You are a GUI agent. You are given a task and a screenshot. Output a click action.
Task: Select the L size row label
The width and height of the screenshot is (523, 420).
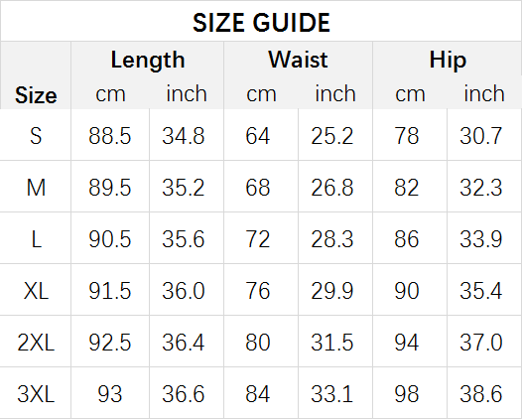pyautogui.click(x=37, y=239)
